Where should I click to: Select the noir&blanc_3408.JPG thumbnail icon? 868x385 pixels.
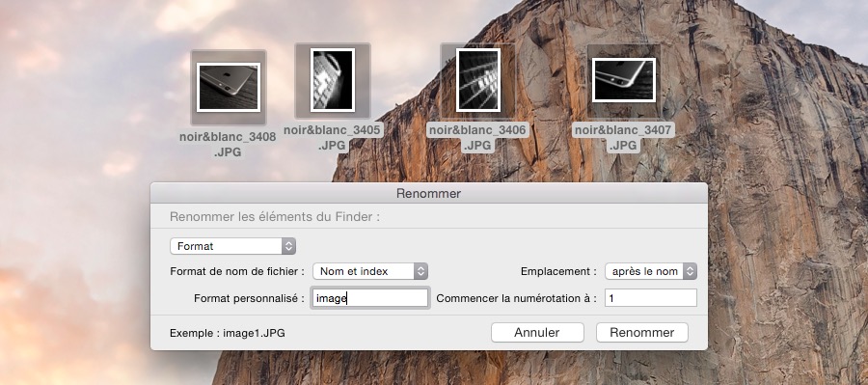tap(228, 88)
